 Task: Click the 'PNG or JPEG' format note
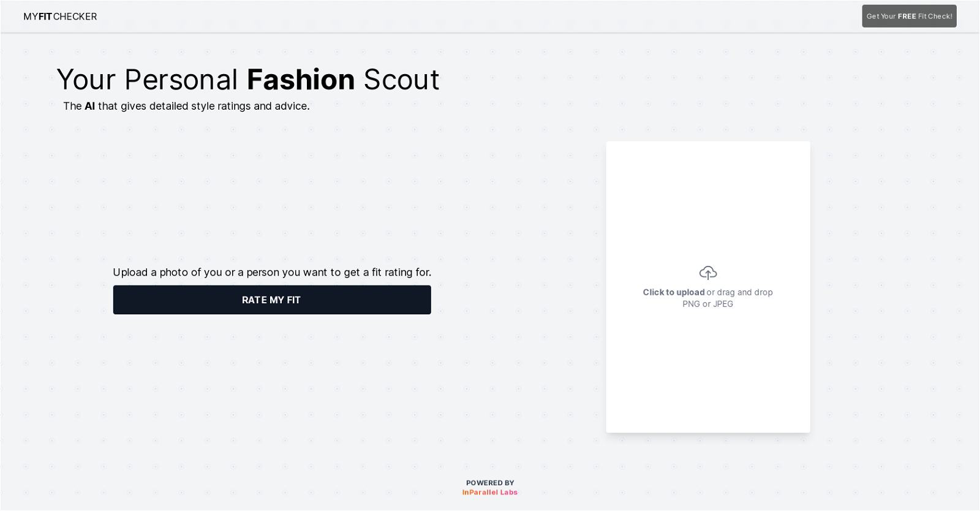pyautogui.click(x=708, y=304)
